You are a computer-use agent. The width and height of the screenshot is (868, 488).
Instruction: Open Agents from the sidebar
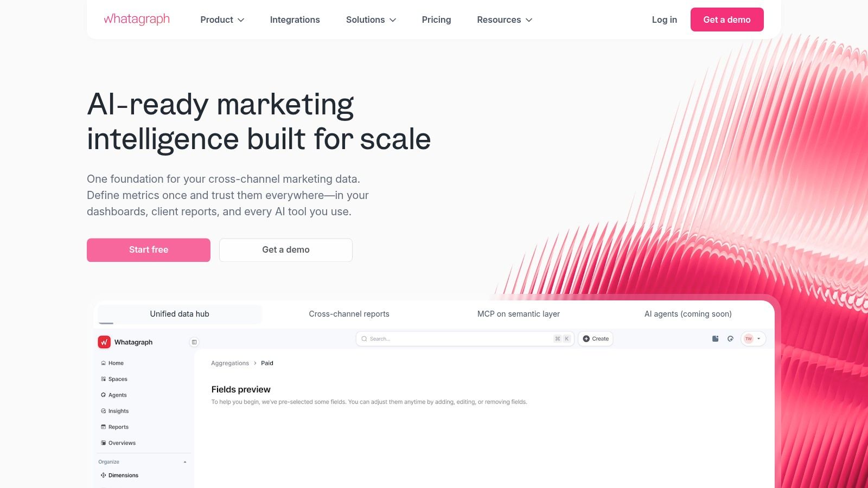coord(114,395)
